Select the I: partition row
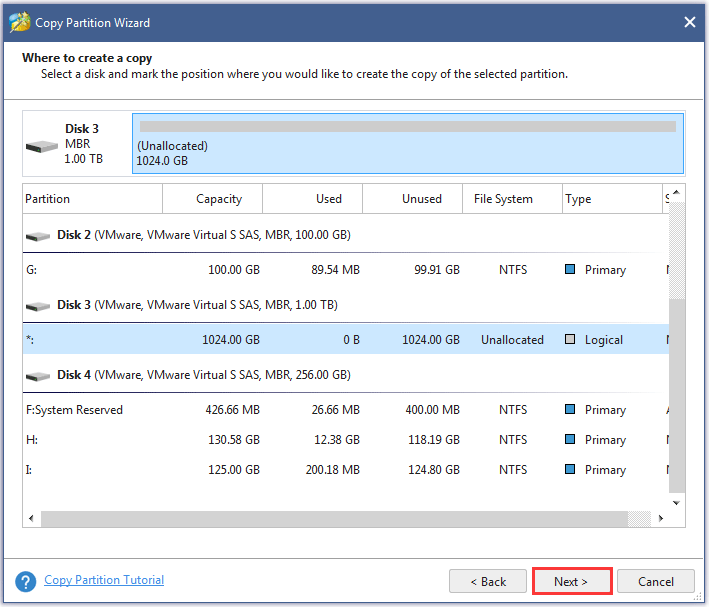Image resolution: width=709 pixels, height=607 pixels. 346,469
